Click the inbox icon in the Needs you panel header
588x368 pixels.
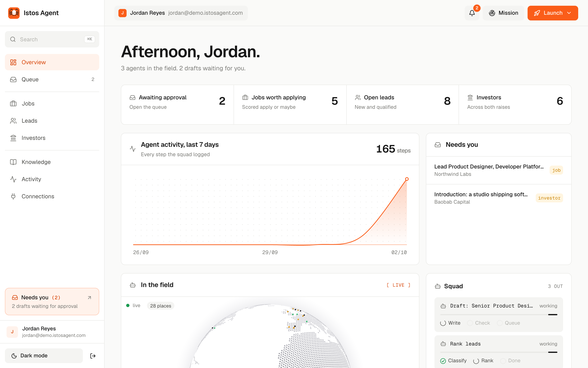click(438, 145)
